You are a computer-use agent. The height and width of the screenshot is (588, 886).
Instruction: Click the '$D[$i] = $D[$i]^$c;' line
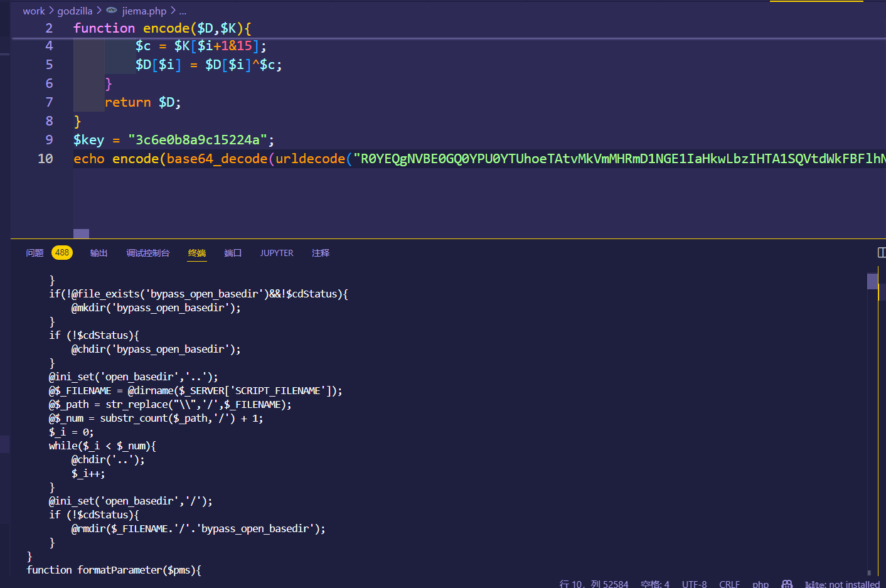208,65
